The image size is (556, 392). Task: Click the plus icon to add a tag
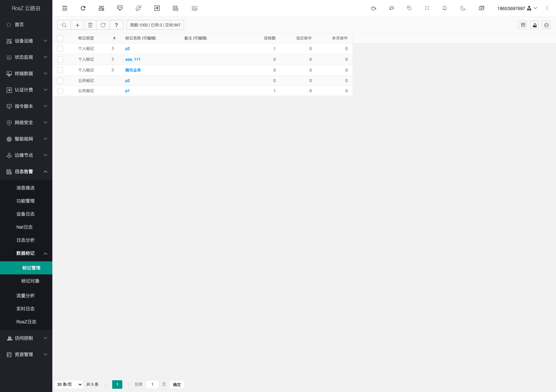click(x=78, y=25)
